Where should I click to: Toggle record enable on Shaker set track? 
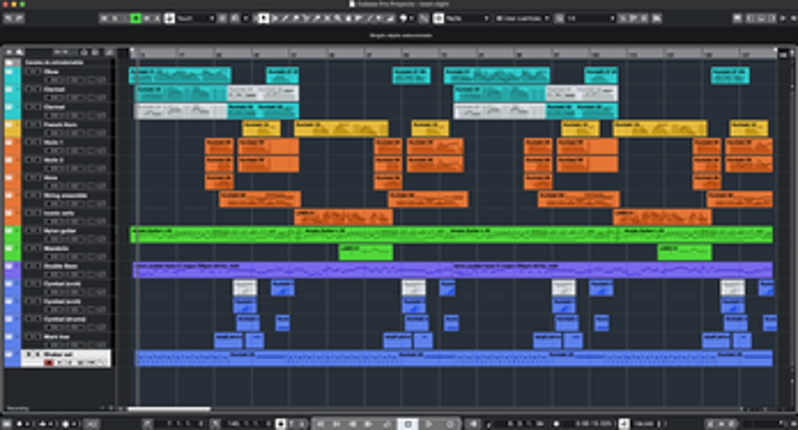click(x=49, y=362)
